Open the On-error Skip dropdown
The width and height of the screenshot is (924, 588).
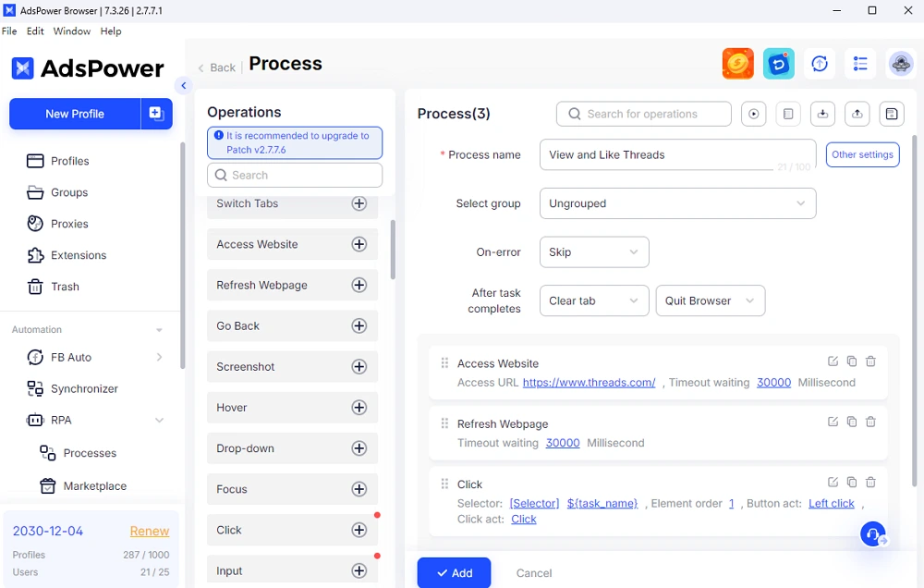(594, 252)
